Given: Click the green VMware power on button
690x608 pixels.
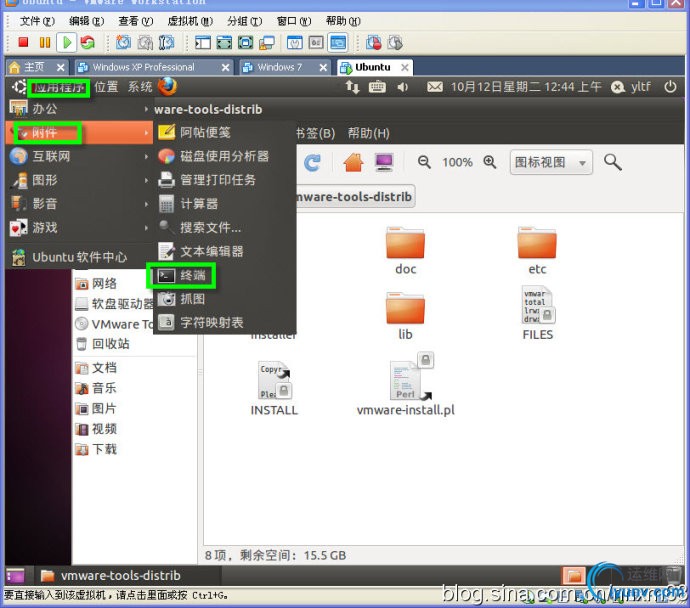Looking at the screenshot, I should (x=67, y=42).
